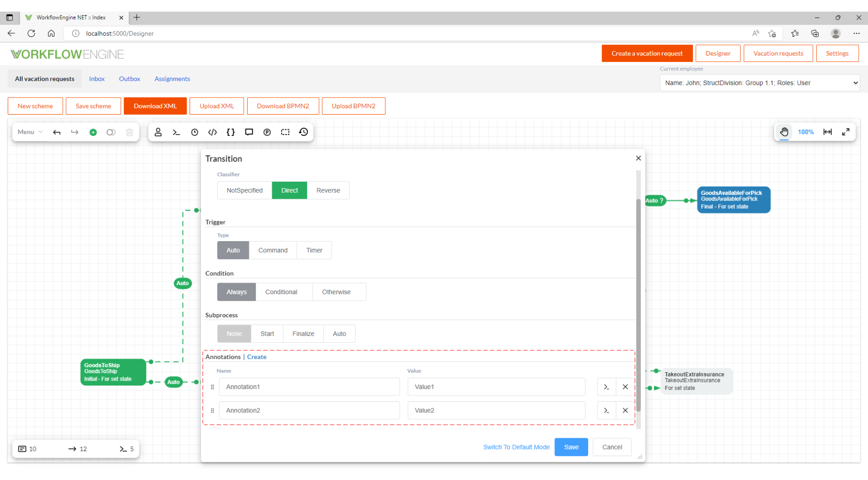Remove the Annotation1 row
The height and width of the screenshot is (480, 868).
point(625,387)
